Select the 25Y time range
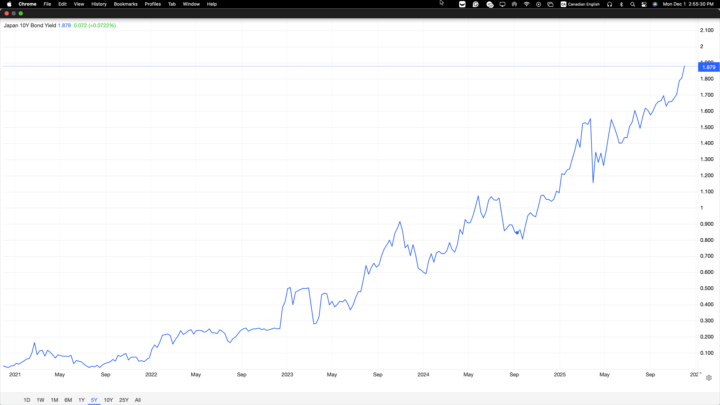720x405 pixels. [x=124, y=400]
